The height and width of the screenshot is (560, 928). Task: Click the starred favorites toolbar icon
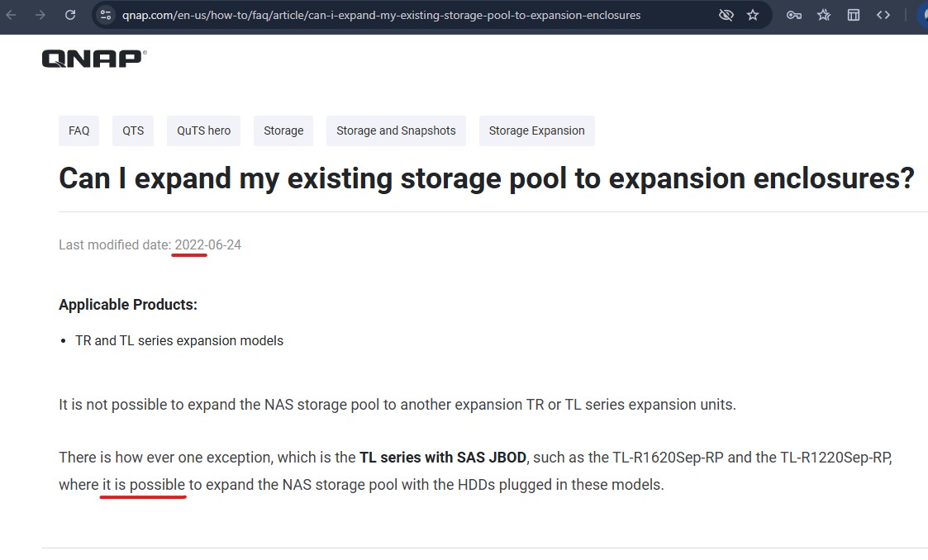824,15
